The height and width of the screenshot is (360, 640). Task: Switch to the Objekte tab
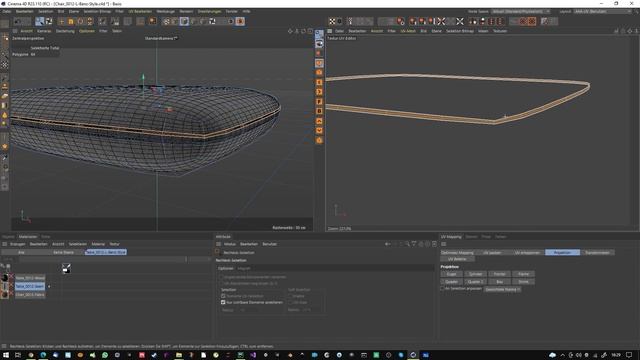(8, 237)
